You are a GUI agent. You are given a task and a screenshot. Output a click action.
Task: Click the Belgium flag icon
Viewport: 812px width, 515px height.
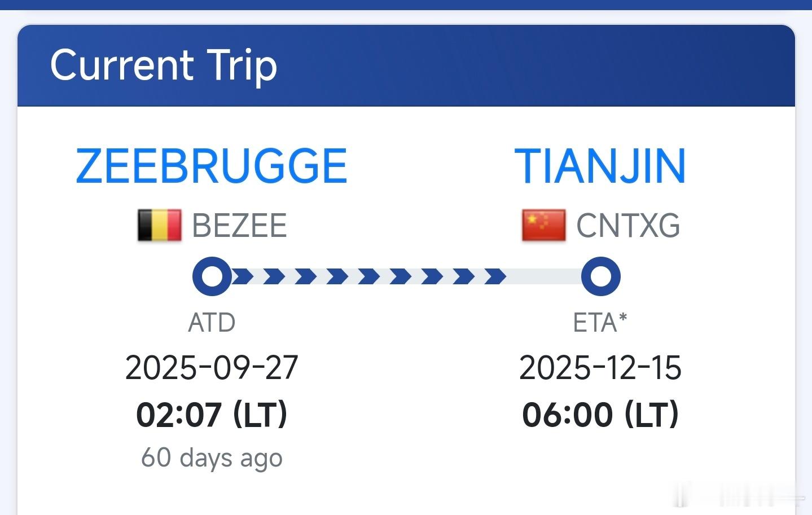(x=160, y=226)
